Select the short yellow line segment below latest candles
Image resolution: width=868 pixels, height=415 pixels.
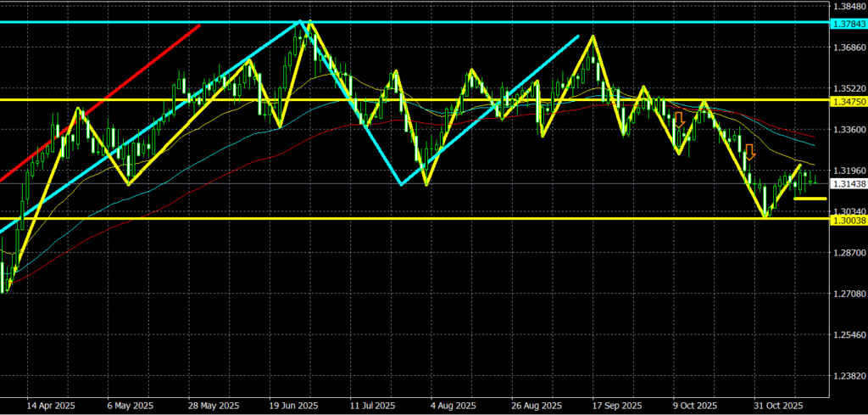click(x=810, y=199)
